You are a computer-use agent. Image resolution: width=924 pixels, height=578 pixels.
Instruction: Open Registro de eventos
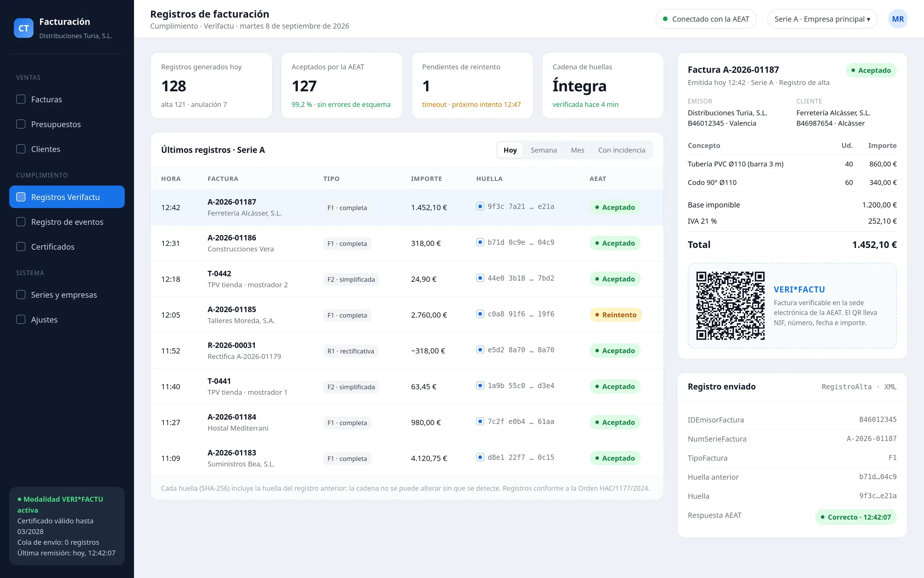pos(67,222)
